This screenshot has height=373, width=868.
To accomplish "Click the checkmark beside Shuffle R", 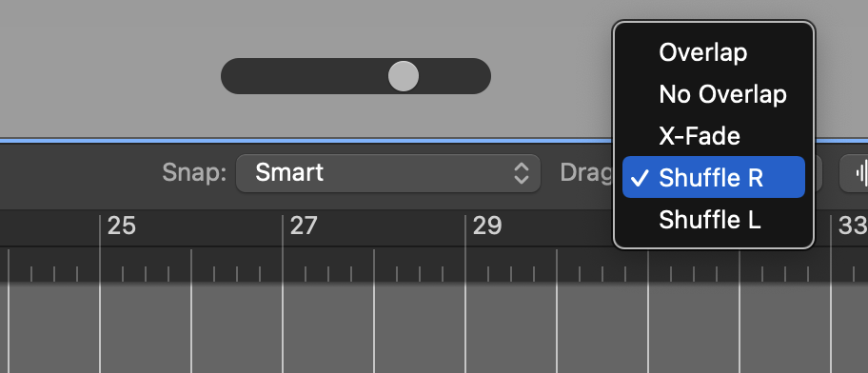I will click(640, 178).
